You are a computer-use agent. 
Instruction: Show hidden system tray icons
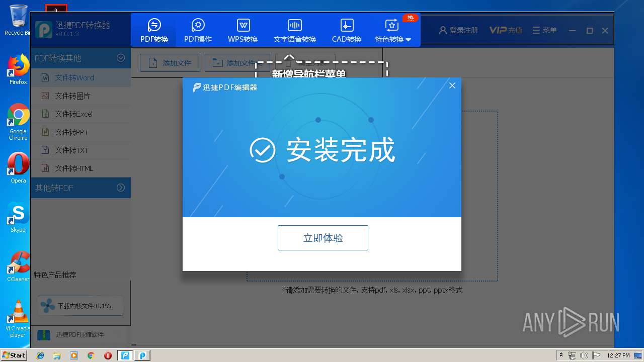[x=561, y=355]
